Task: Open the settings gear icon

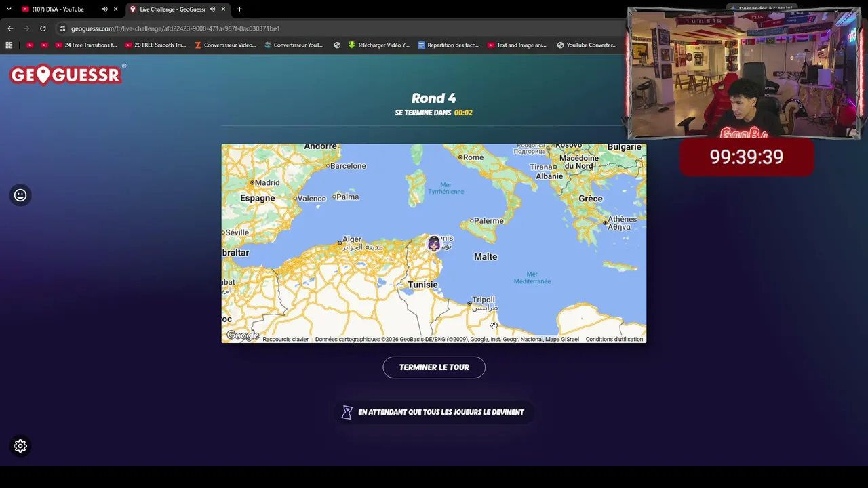Action: [20, 446]
